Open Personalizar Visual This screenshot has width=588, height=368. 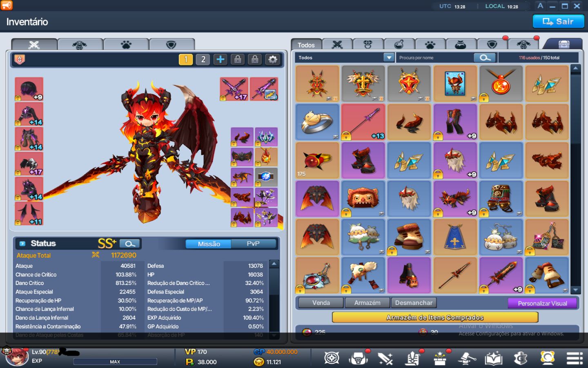point(542,303)
